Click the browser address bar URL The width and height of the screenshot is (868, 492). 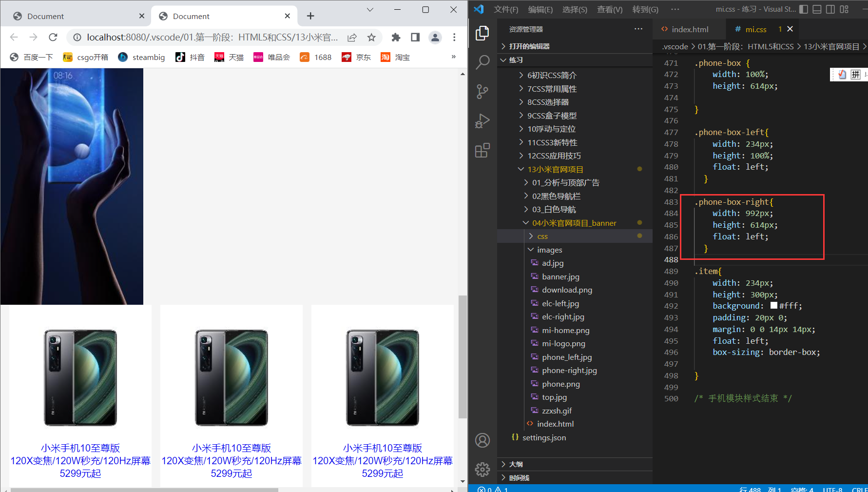[x=212, y=37]
